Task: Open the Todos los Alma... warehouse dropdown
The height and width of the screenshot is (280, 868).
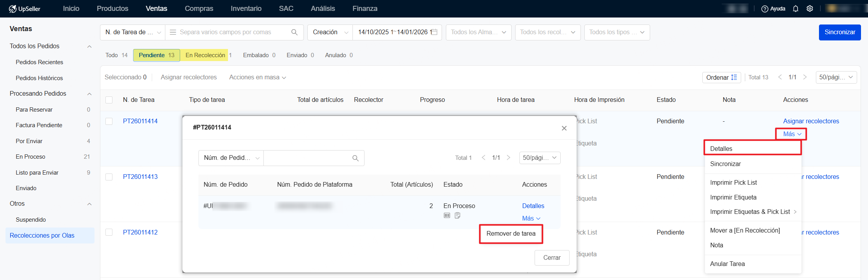Action: (478, 32)
